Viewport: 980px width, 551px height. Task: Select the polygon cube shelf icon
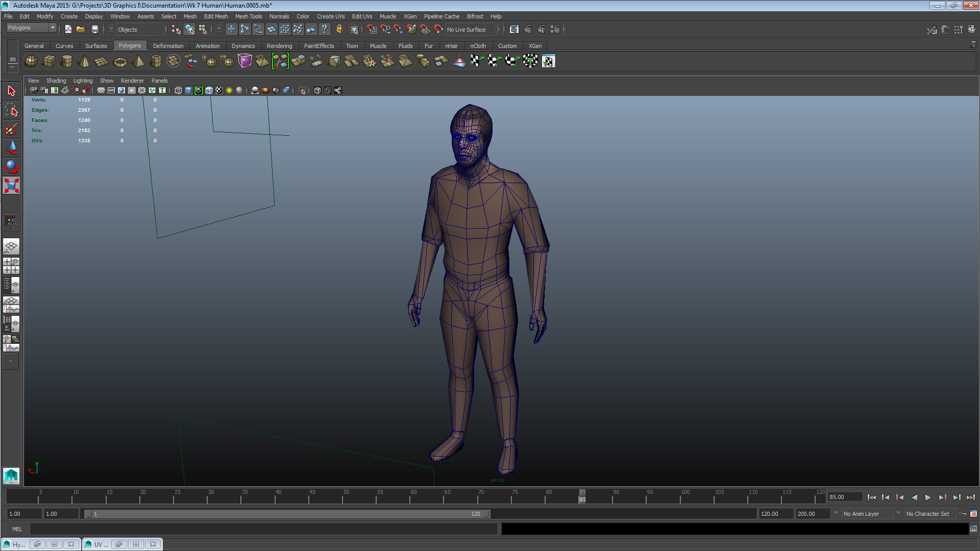(x=50, y=61)
